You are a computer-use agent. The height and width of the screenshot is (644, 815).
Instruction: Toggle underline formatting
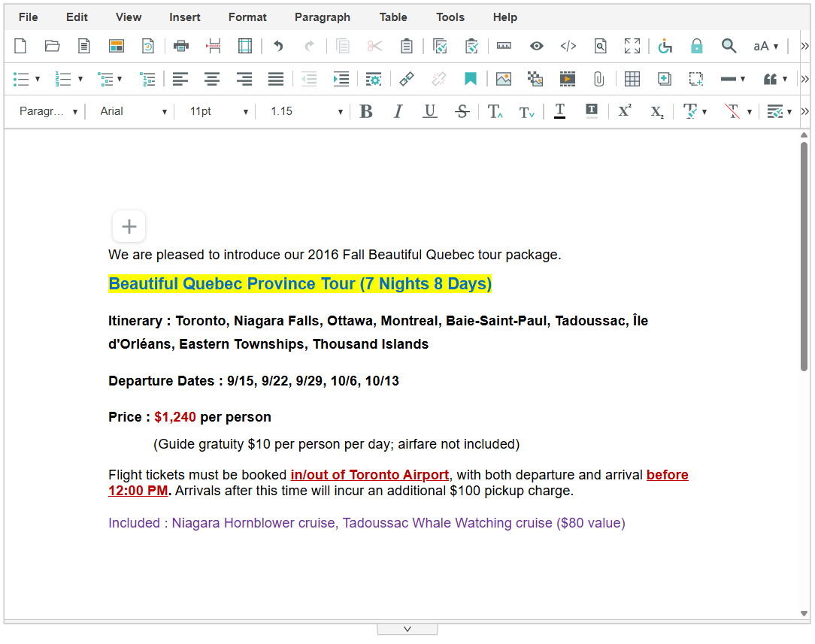430,111
